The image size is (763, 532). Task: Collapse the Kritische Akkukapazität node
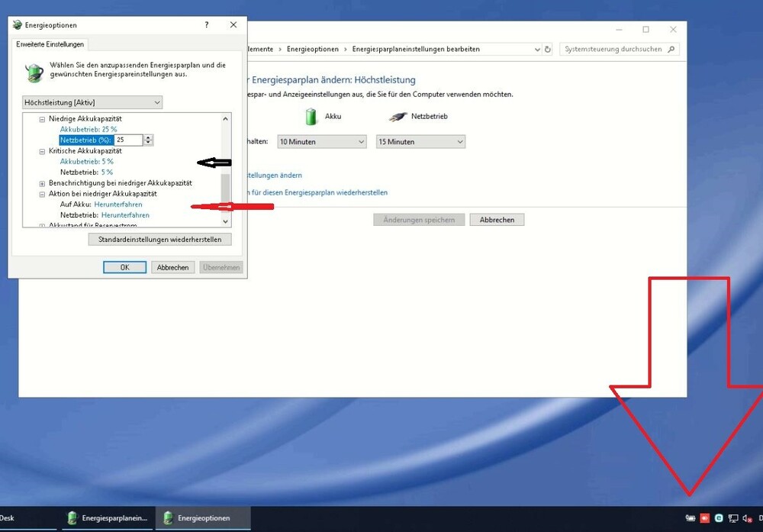pos(43,151)
